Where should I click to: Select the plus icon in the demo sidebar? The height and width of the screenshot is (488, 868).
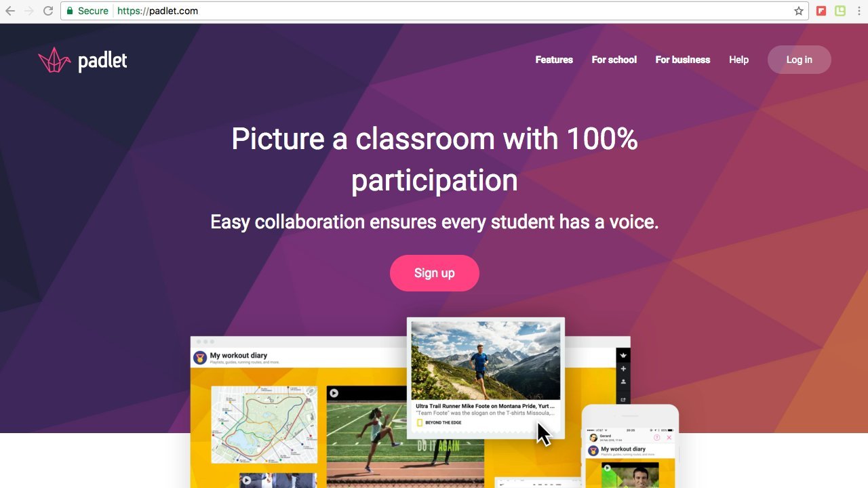623,368
